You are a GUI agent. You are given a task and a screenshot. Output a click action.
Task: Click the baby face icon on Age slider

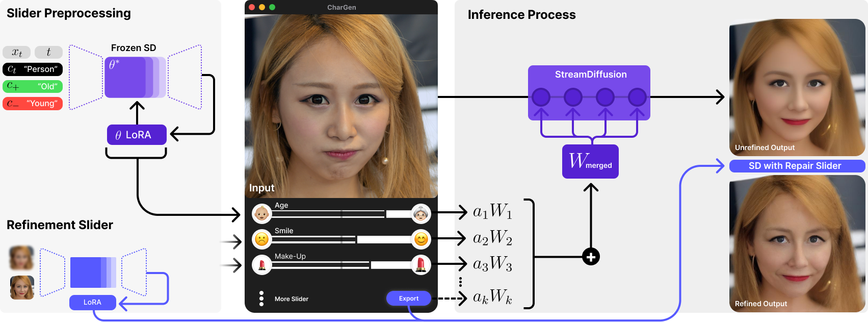pyautogui.click(x=261, y=214)
